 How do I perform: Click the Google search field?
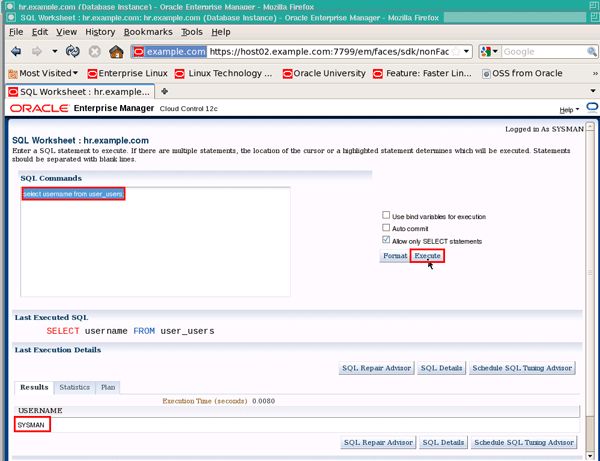point(543,52)
